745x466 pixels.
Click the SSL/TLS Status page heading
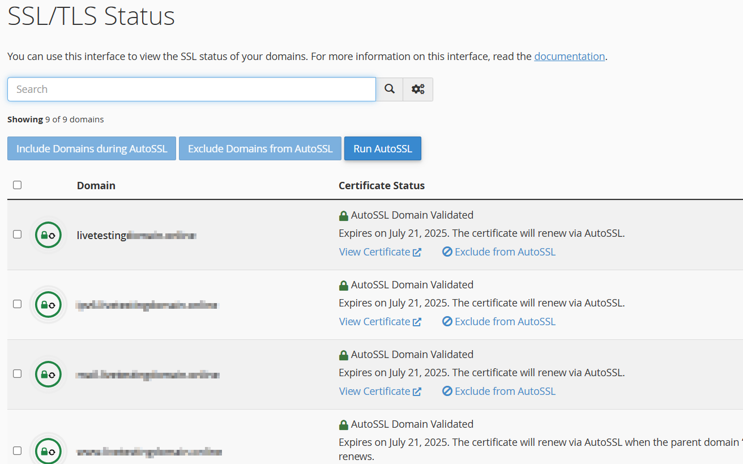click(91, 16)
